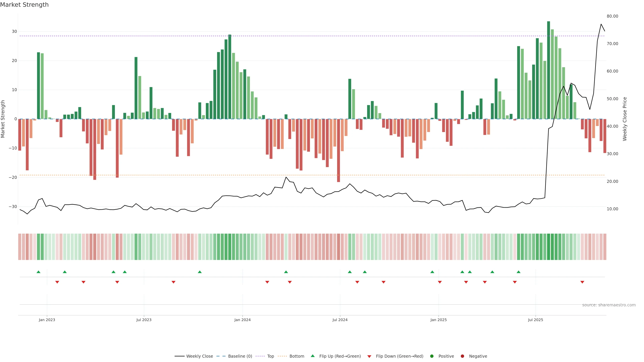
Task: Click the leftmost red flip-down triangle marker
Action: point(57,282)
